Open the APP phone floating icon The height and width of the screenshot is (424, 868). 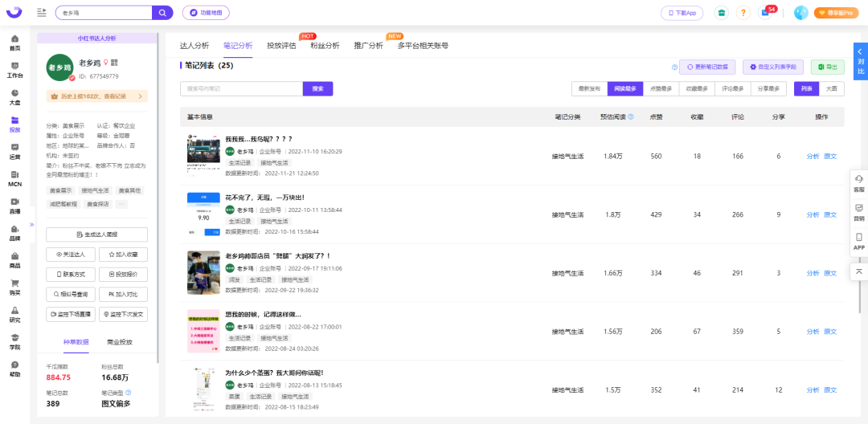(x=859, y=242)
